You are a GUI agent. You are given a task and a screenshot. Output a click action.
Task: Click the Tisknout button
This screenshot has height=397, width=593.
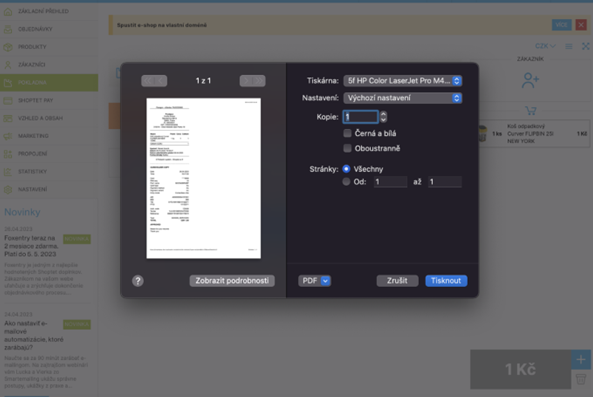click(x=446, y=281)
